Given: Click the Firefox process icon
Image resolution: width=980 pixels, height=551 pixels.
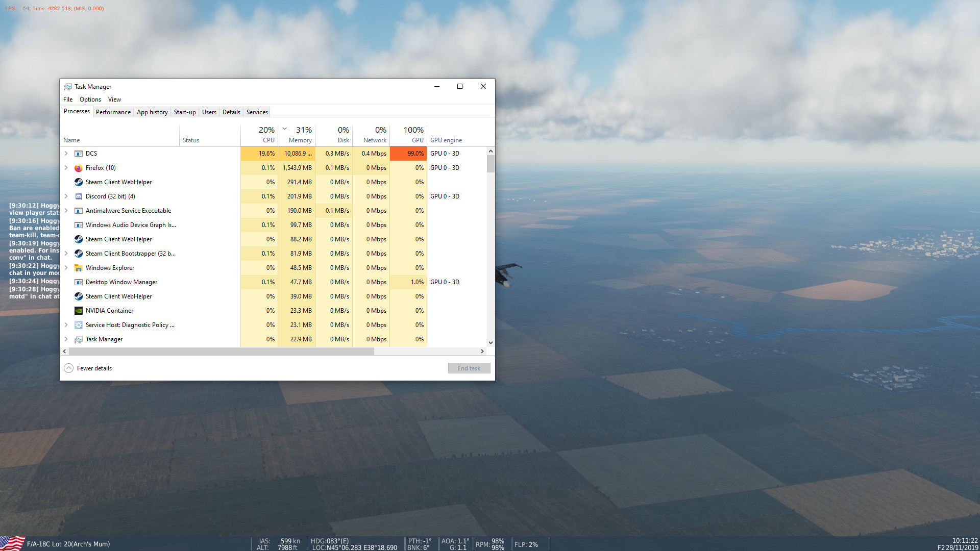Looking at the screenshot, I should 78,168.
